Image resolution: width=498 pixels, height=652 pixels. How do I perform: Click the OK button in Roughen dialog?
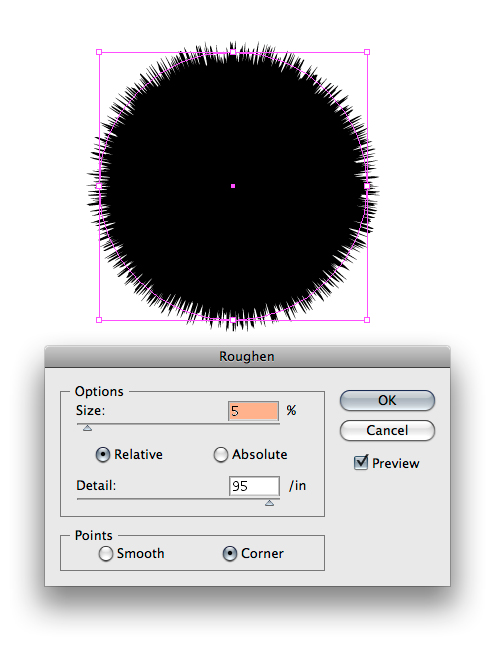(x=387, y=400)
